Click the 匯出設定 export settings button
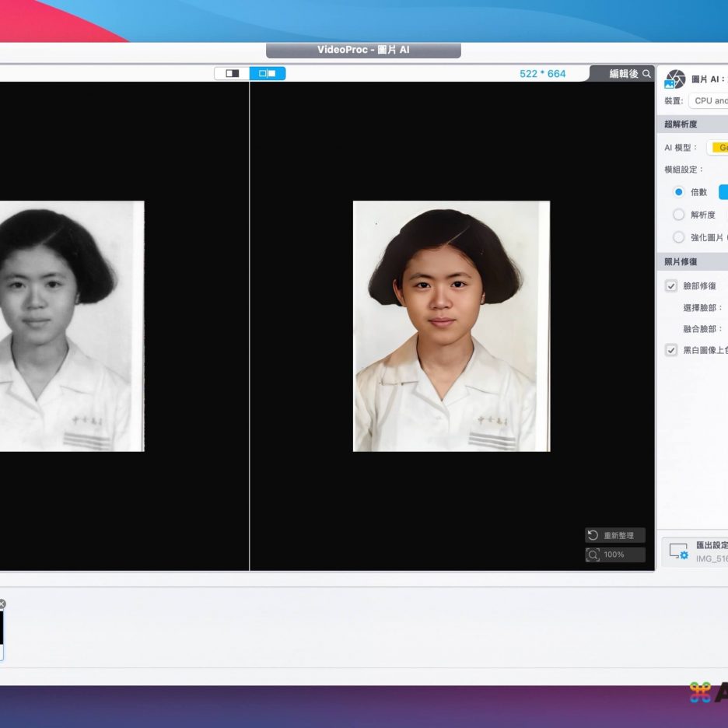Screen dimensions: 728x728 click(710, 546)
